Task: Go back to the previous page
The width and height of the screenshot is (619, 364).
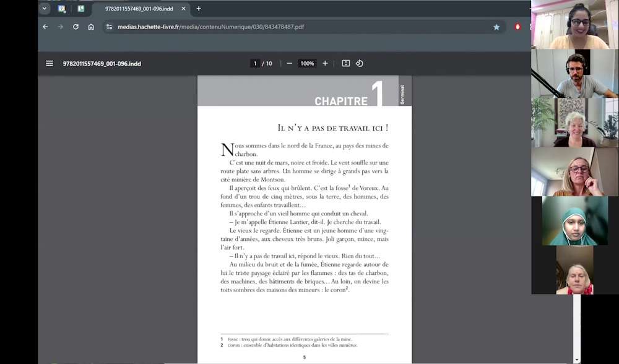Action: (x=45, y=27)
